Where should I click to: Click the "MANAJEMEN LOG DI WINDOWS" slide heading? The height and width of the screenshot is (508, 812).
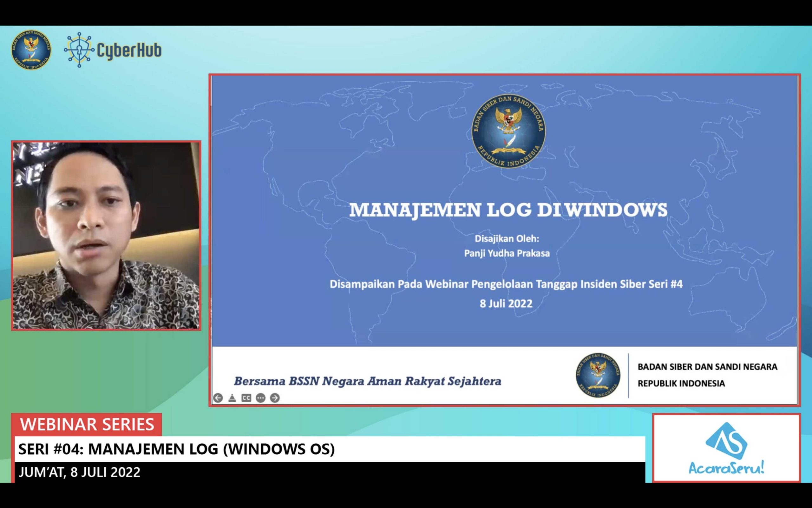(x=508, y=210)
